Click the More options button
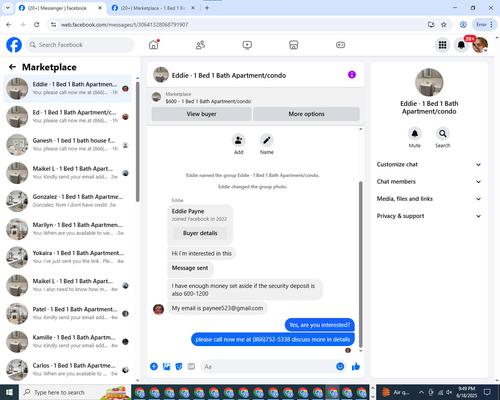This screenshot has height=400, width=500. (x=306, y=114)
